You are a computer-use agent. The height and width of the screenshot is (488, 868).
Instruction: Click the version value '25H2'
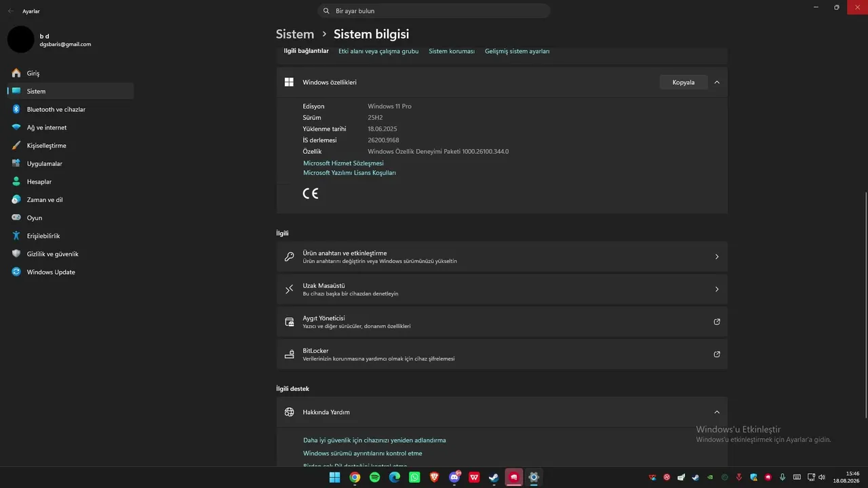click(x=376, y=118)
